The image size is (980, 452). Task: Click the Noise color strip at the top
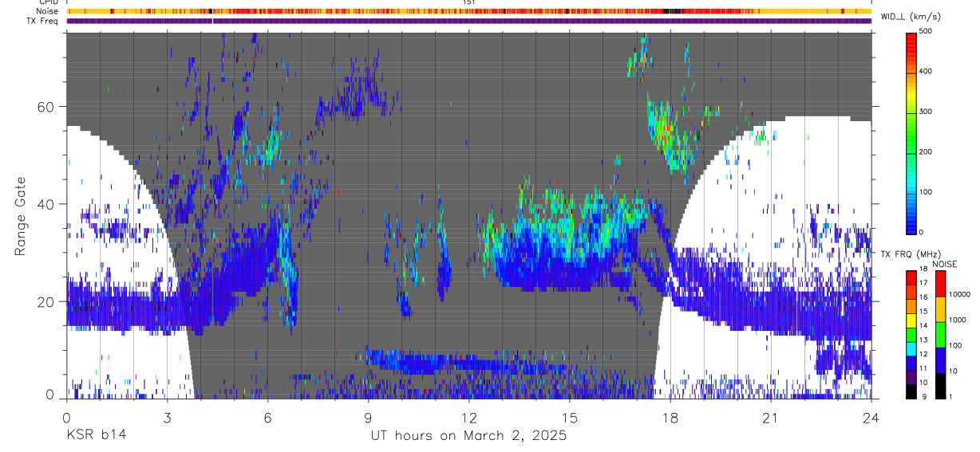click(468, 11)
